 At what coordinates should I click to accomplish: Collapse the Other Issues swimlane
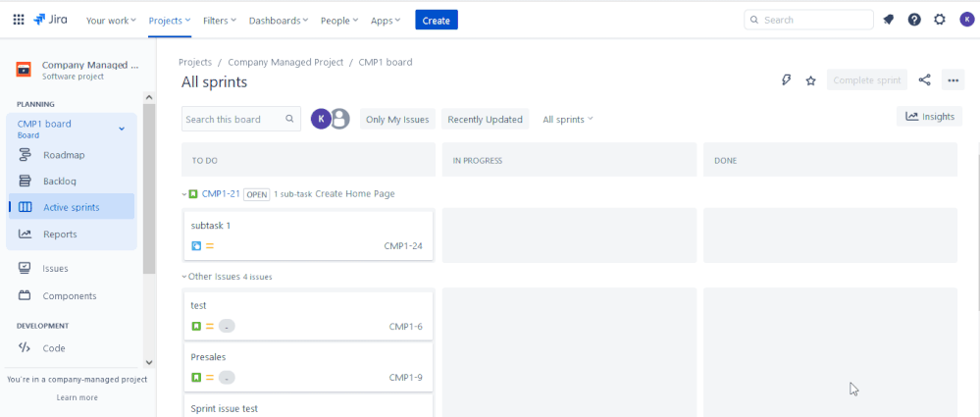184,277
